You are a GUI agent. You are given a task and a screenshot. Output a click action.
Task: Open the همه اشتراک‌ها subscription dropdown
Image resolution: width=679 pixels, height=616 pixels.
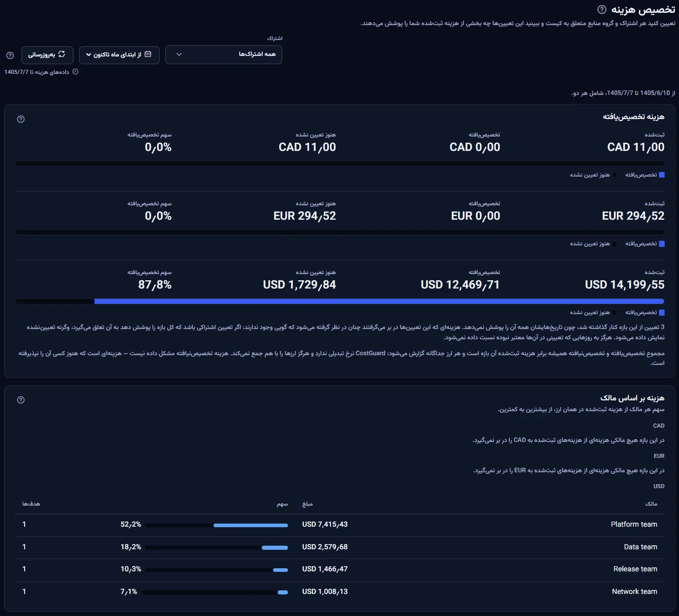click(224, 54)
